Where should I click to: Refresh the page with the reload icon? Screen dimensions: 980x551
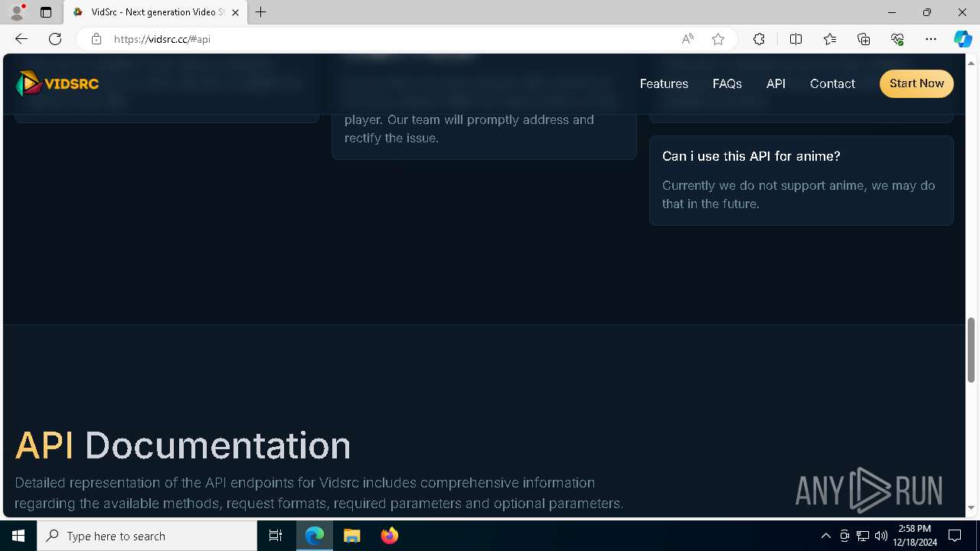click(x=55, y=39)
